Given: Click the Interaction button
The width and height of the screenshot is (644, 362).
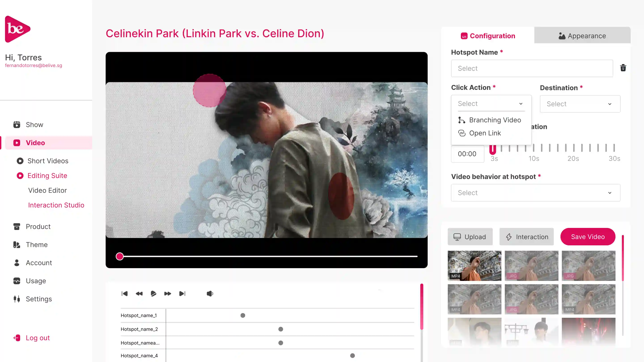Looking at the screenshot, I should click(x=527, y=237).
